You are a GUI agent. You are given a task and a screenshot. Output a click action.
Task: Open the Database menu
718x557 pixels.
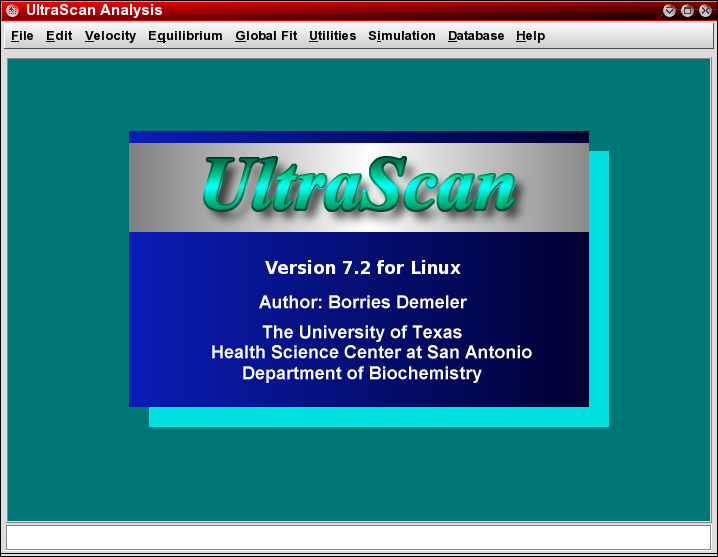coord(476,36)
